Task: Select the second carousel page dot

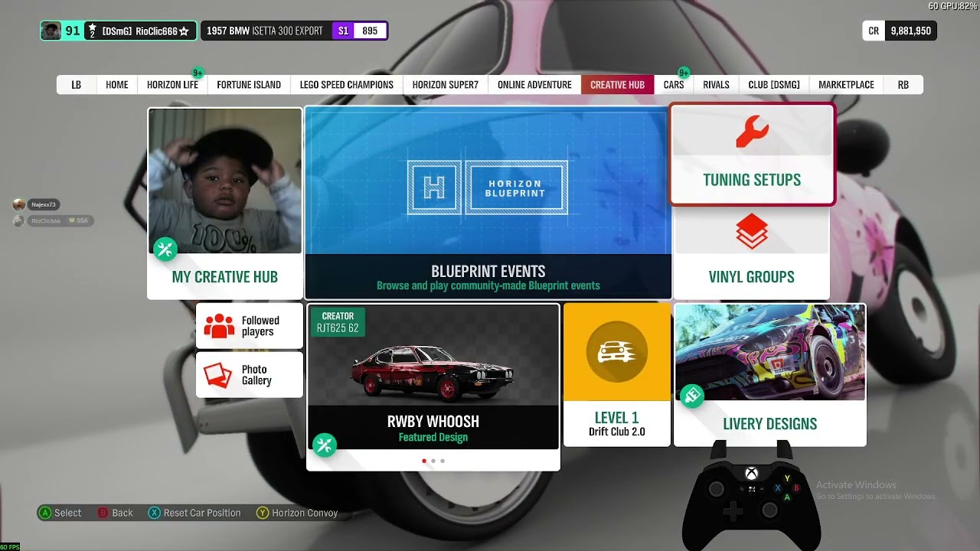Action: [433, 461]
